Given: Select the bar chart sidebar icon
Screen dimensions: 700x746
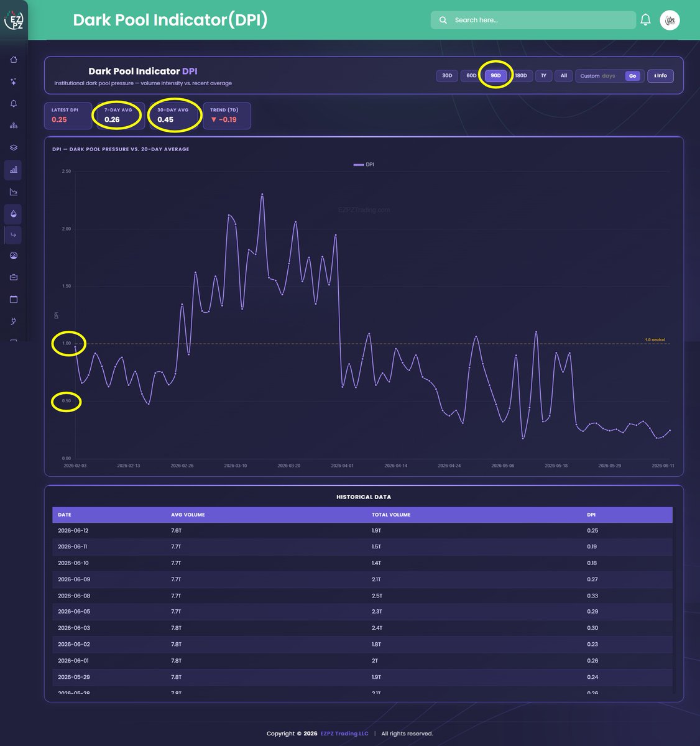Looking at the screenshot, I should 14,169.
